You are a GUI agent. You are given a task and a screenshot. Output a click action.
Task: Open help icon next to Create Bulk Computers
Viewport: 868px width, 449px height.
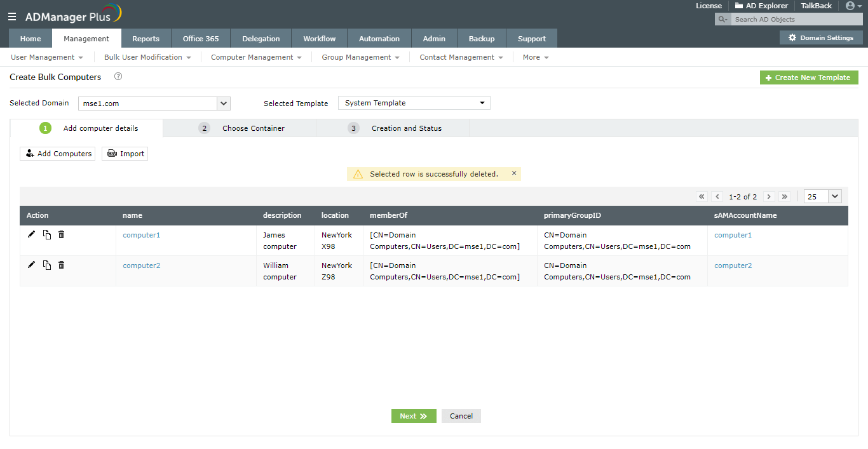click(118, 77)
